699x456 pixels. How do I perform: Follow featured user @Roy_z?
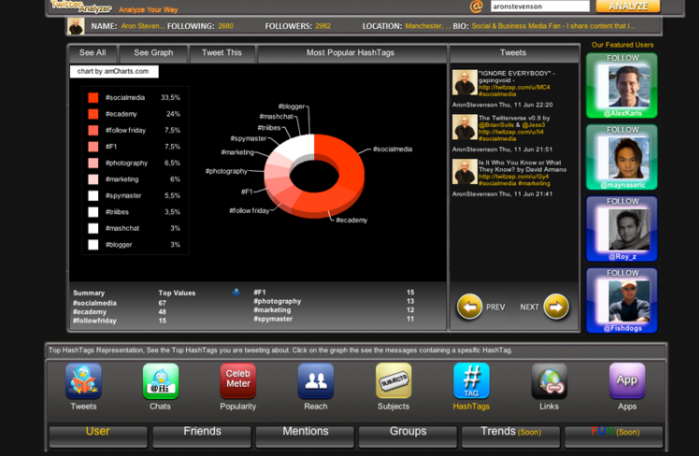click(621, 229)
